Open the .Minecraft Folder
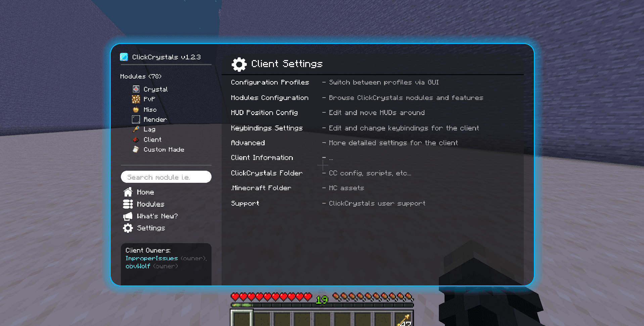Viewport: 644px width, 326px height. (x=261, y=188)
